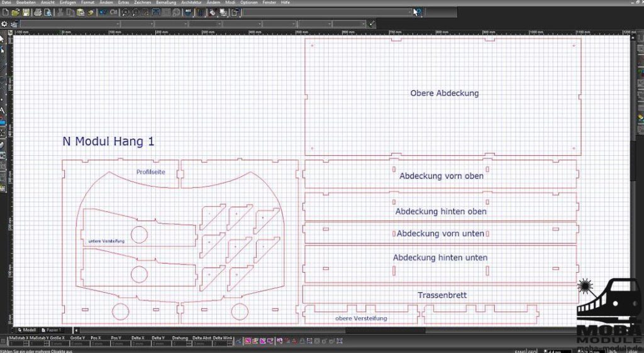
Task: Open settings via the gear icon
Action: tap(4, 24)
